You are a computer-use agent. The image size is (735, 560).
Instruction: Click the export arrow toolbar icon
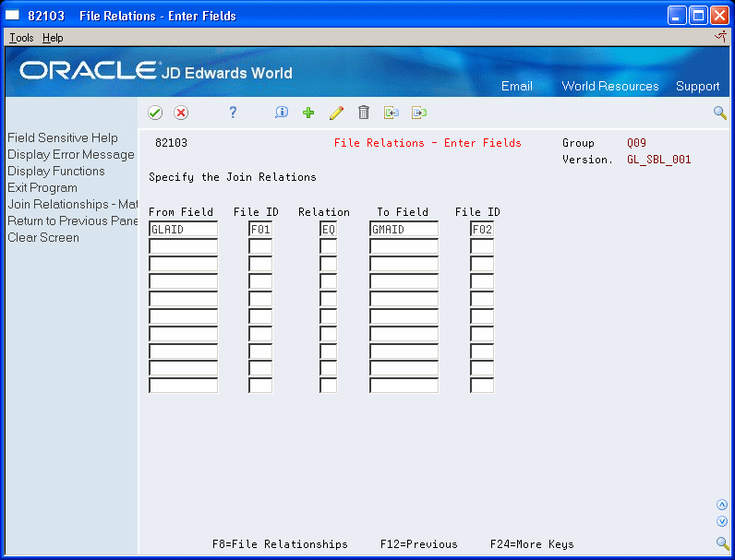coord(419,113)
